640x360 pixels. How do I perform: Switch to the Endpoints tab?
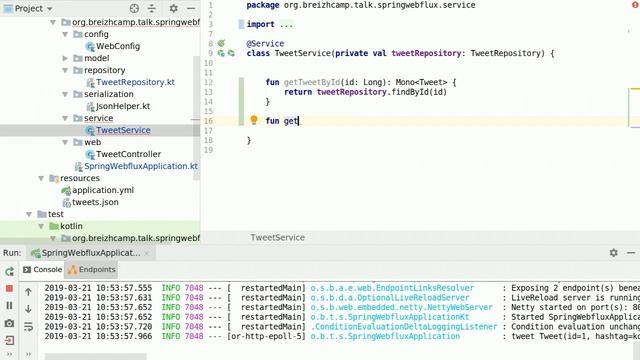click(x=91, y=269)
